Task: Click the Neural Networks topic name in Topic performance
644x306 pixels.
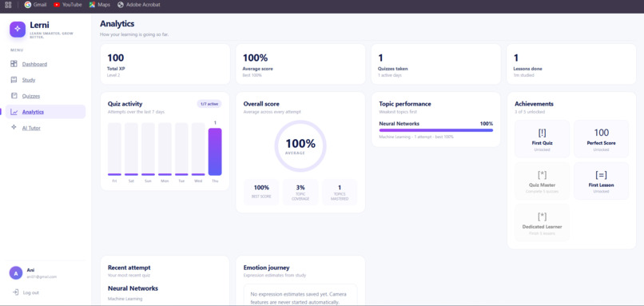Action: click(x=400, y=124)
